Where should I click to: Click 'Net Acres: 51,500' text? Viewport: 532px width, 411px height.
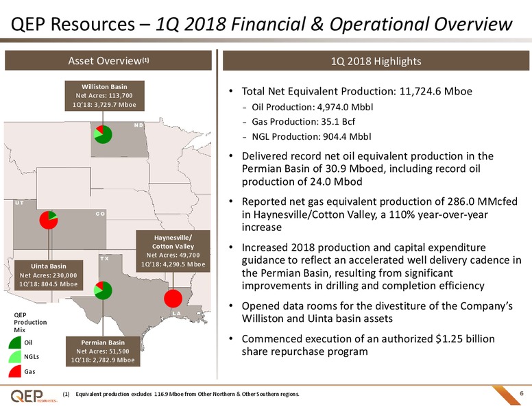(103, 351)
